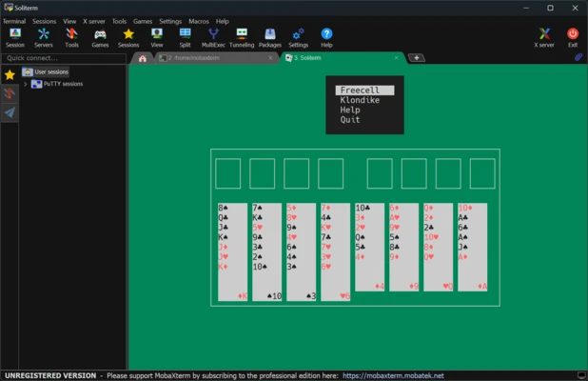The height and width of the screenshot is (381, 588).
Task: Select the 4 of diamonds bottom card
Action: [370, 272]
